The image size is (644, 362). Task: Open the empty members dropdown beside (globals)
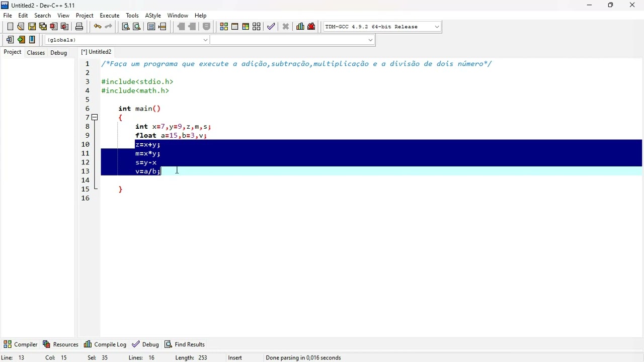292,40
